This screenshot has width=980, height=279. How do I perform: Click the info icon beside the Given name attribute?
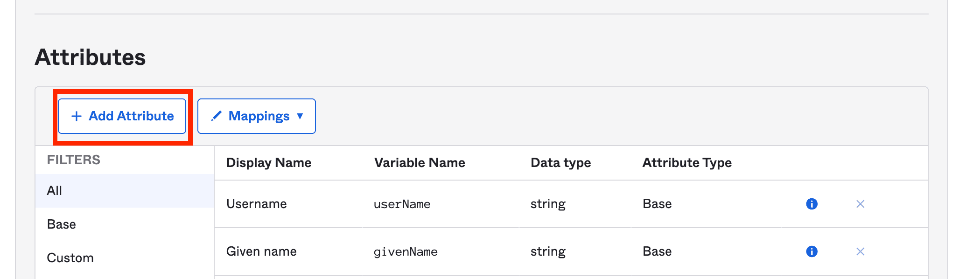click(811, 251)
